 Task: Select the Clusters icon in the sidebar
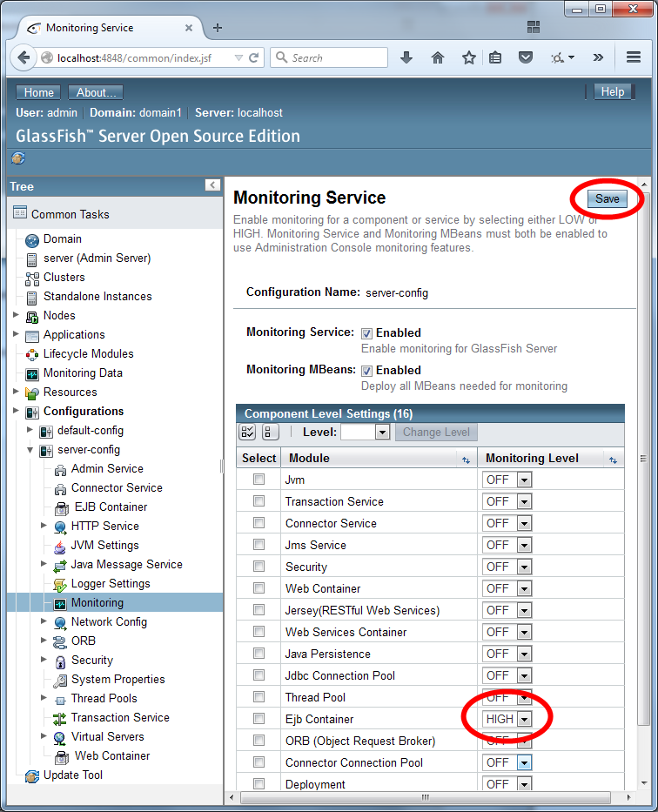[x=33, y=278]
